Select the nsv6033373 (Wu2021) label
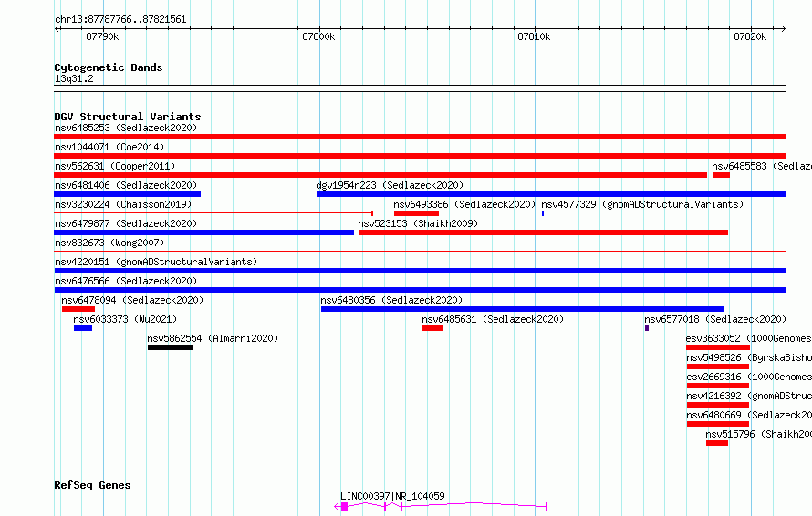812x516 pixels. (125, 319)
